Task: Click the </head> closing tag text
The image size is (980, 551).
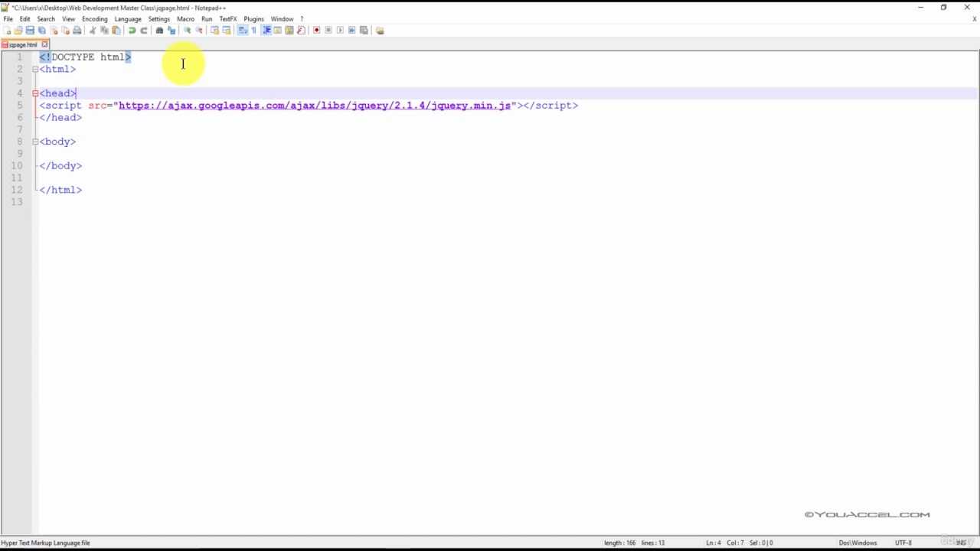Action: [60, 118]
